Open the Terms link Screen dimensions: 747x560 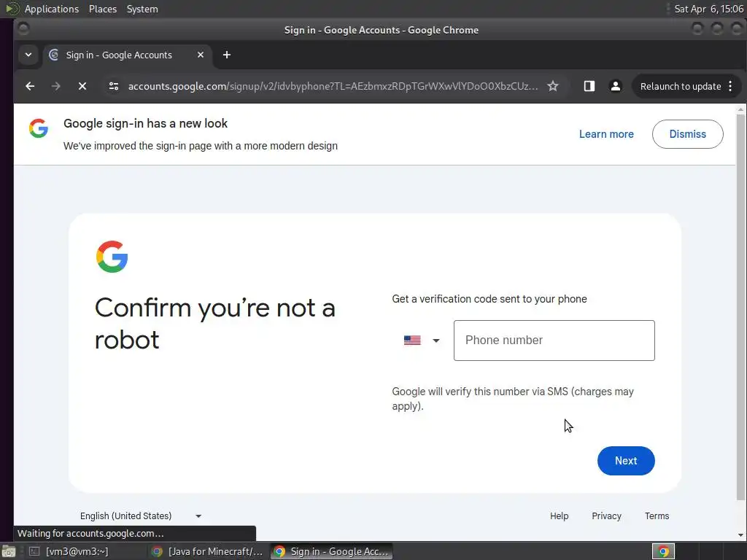(657, 516)
